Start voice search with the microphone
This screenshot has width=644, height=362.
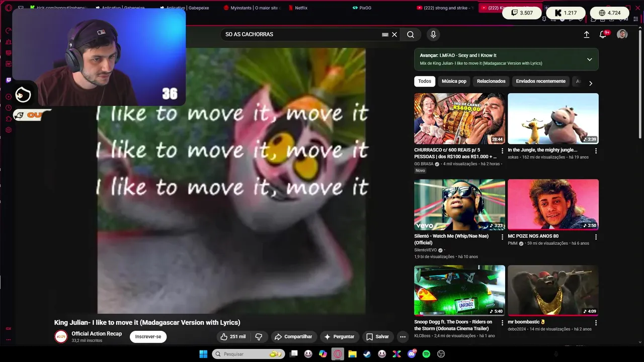433,35
